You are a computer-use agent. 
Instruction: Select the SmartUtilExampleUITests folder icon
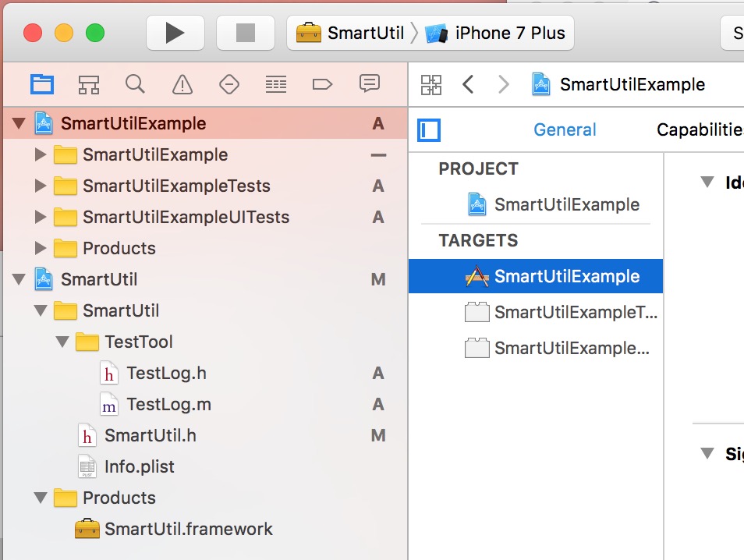point(66,218)
